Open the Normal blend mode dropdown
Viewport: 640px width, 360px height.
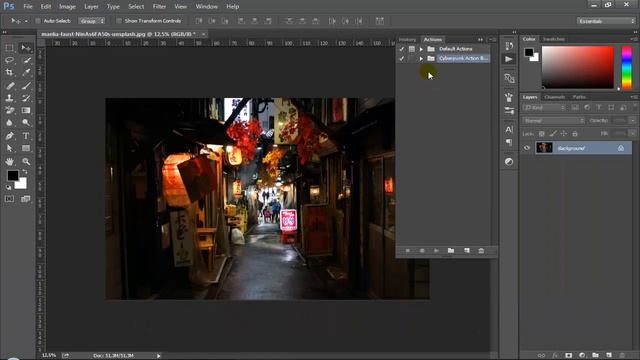point(553,121)
